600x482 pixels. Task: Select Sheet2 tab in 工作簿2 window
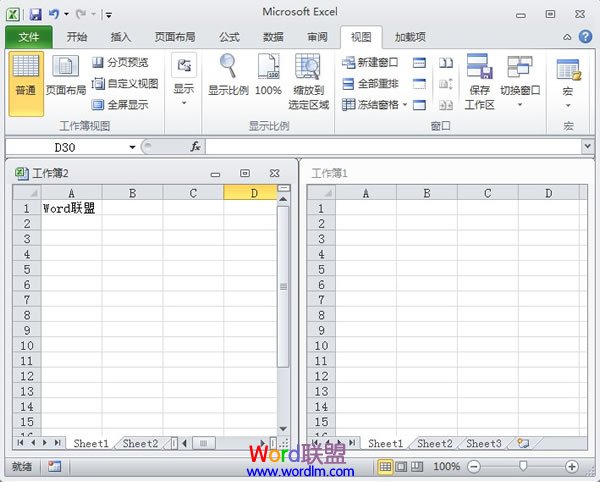[140, 443]
